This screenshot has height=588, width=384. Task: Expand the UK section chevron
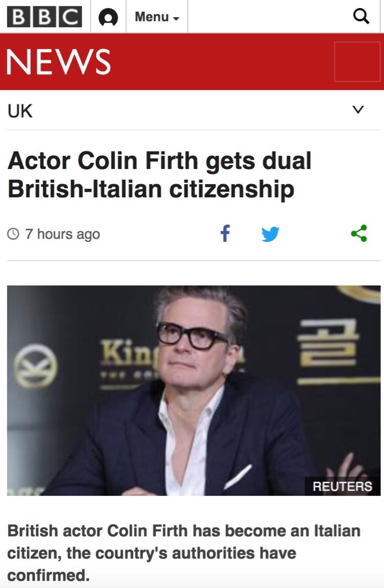tap(358, 110)
